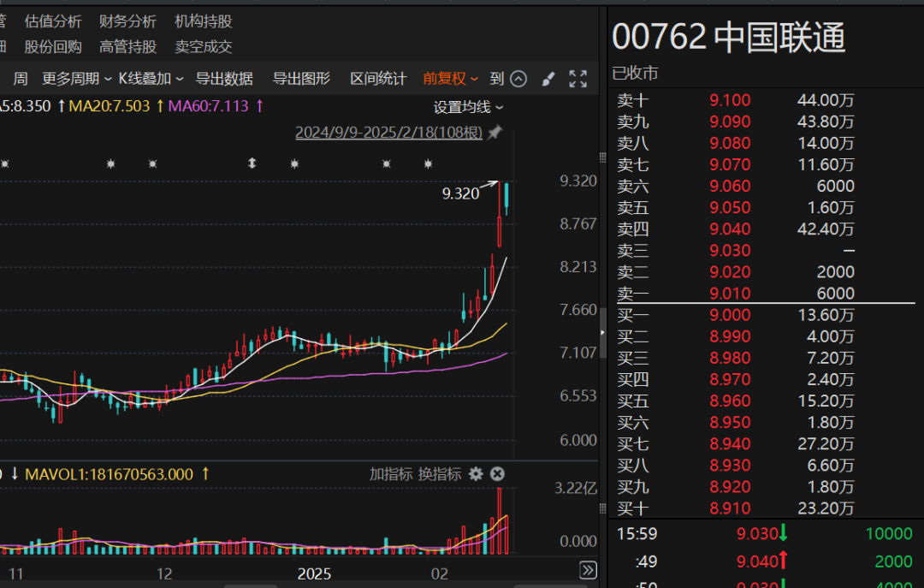Click the 15:59 trade record row
924x588 pixels.
[x=765, y=534]
